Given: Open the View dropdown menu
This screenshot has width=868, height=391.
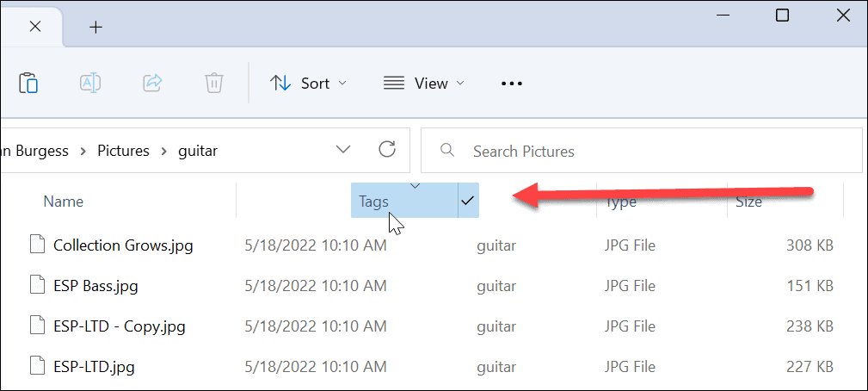Looking at the screenshot, I should (x=423, y=84).
